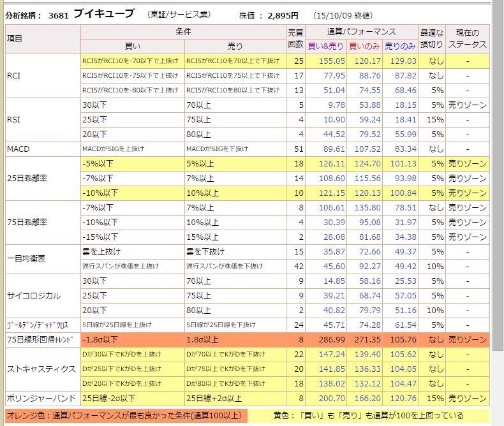Viewport: 504px width, 426px height.
Task: Select the 最適な損切り column header
Action: tap(432, 38)
